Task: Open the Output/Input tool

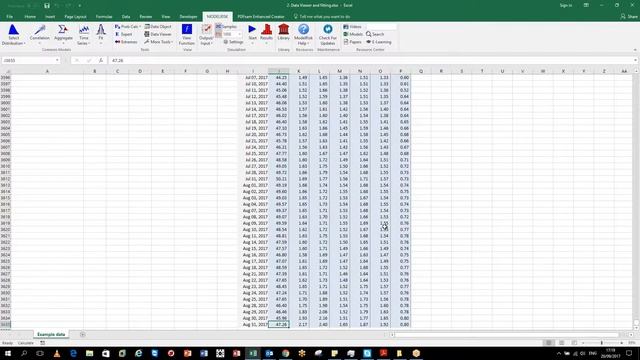Action: [206, 34]
